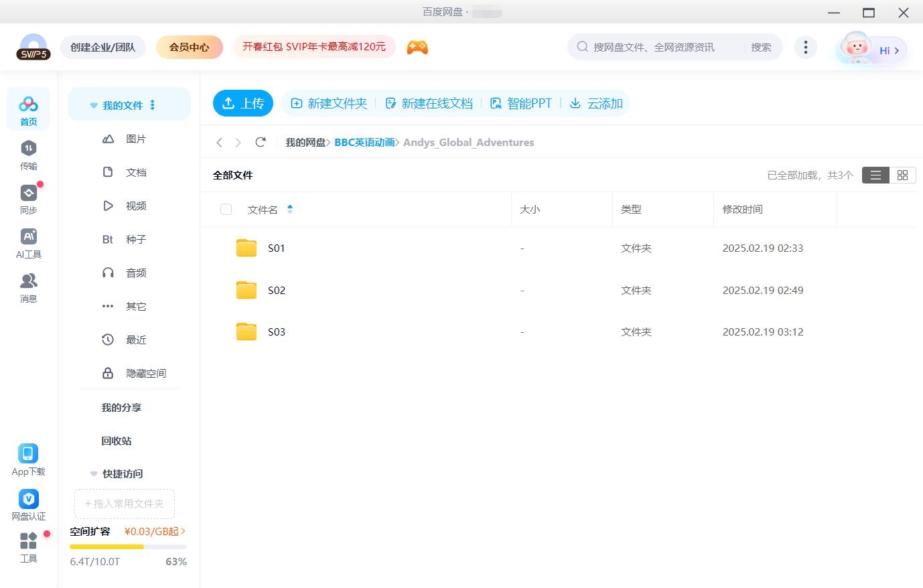
Task: Collapse the 快捷访问 section
Action: click(93, 473)
